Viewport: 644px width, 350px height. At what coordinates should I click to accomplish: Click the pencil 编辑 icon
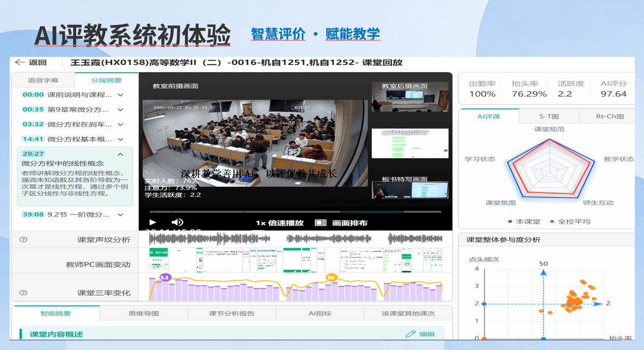point(410,334)
